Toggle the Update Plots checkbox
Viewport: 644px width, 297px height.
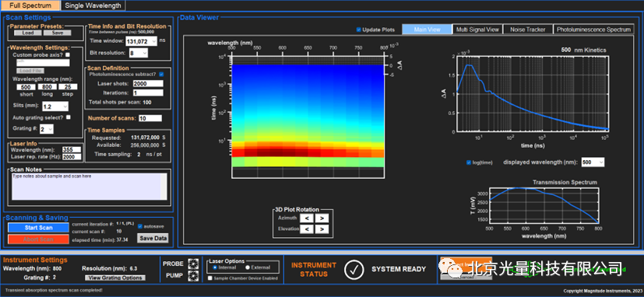[358, 30]
